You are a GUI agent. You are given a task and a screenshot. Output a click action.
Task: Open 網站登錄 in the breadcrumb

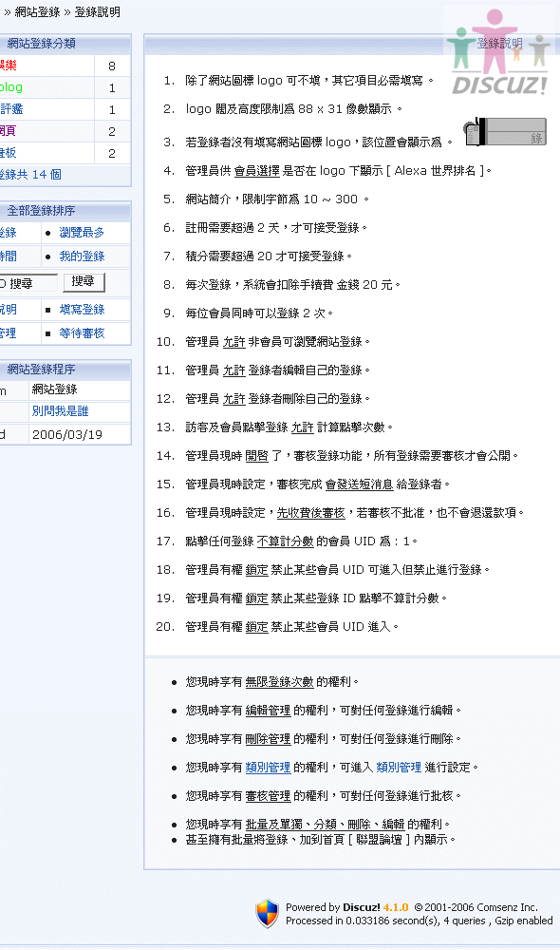click(x=37, y=11)
